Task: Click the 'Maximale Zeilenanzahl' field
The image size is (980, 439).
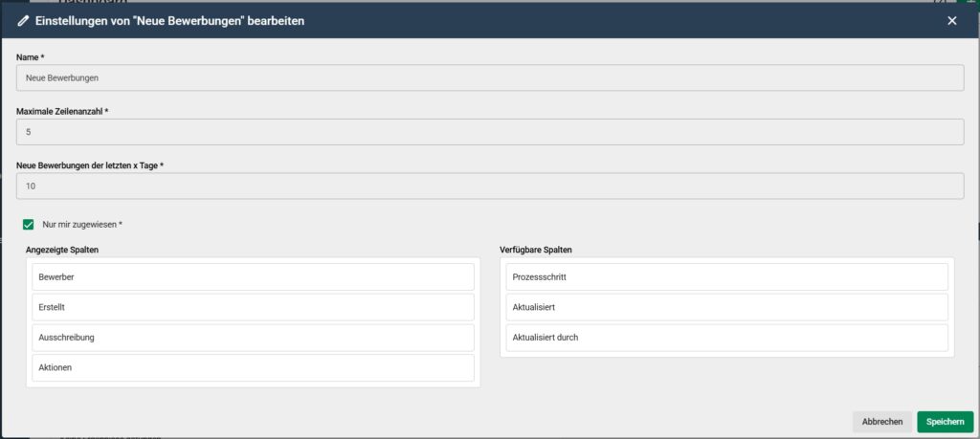Action: 490,132
